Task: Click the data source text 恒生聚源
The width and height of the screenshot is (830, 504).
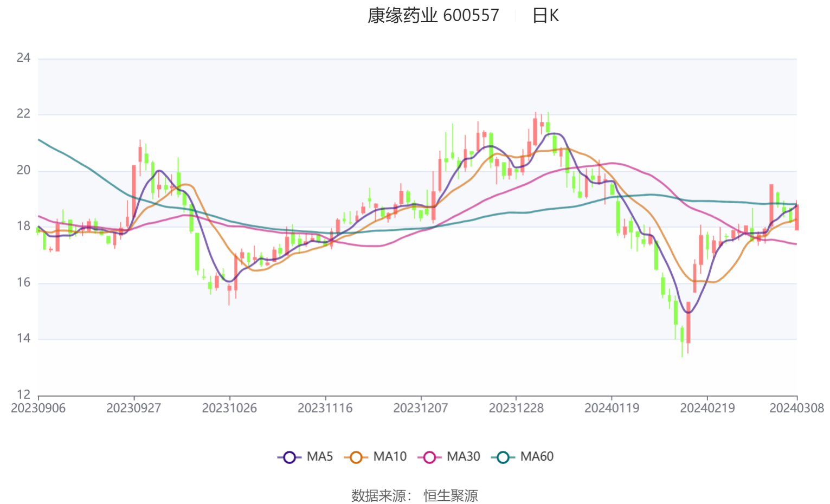Action: [x=451, y=495]
